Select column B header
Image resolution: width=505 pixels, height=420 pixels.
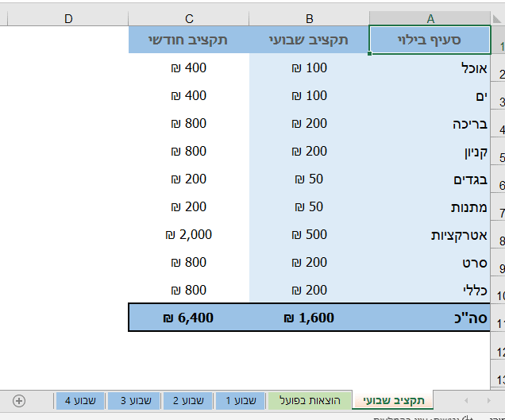click(310, 18)
